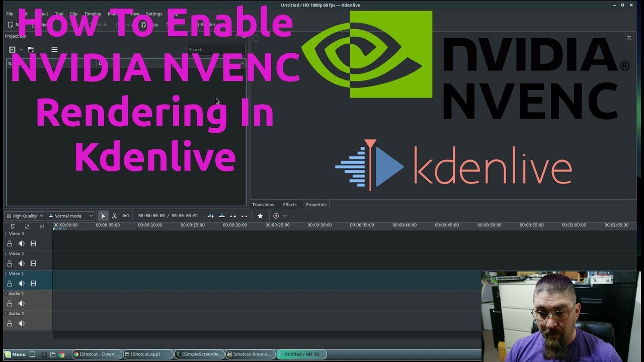Viewport: 644px width, 362px height.
Task: Open the Project Bin hamburger menu
Action: 54,50
